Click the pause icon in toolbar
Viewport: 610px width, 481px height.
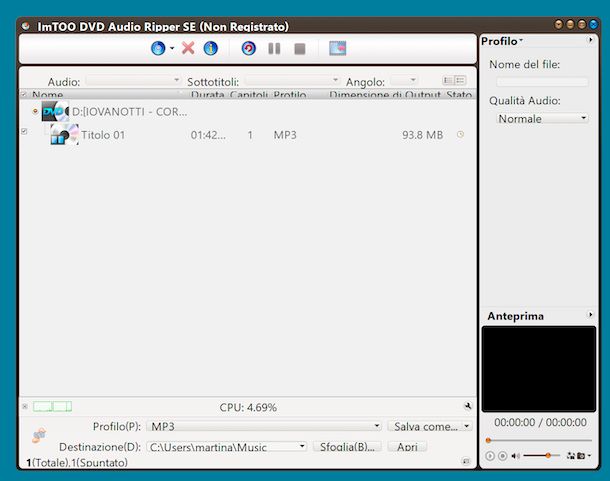point(274,49)
